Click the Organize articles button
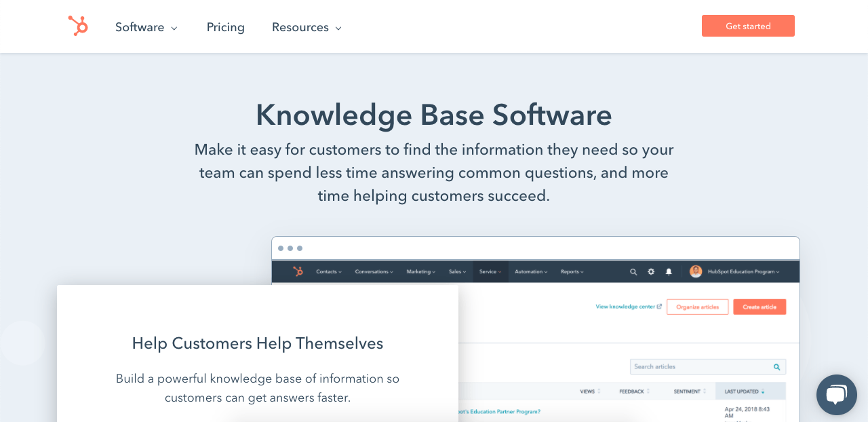868x422 pixels. click(x=698, y=307)
